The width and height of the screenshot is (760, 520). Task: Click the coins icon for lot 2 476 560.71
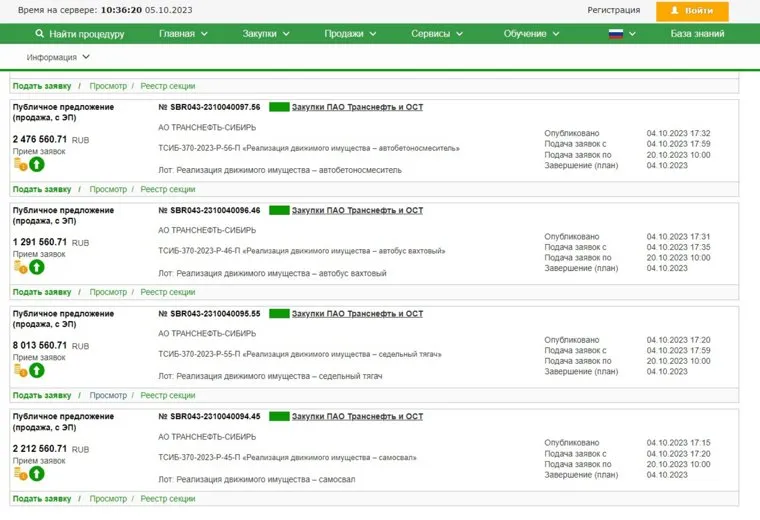(x=20, y=164)
